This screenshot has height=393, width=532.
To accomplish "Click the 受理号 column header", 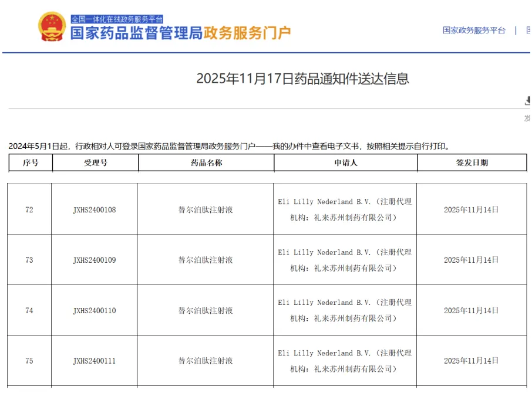I will click(x=95, y=162).
